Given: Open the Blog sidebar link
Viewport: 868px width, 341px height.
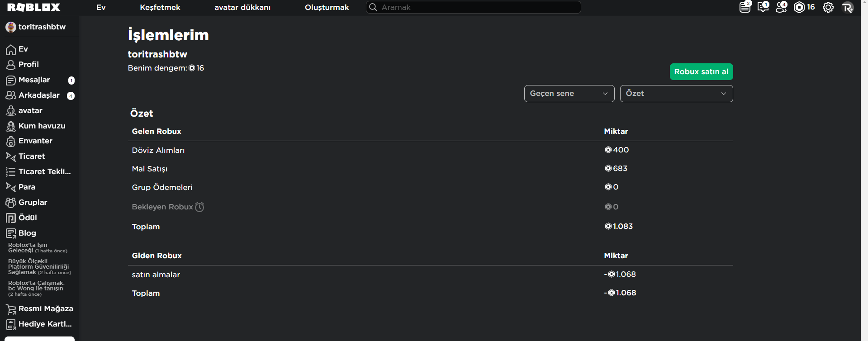Looking at the screenshot, I should click(x=27, y=233).
